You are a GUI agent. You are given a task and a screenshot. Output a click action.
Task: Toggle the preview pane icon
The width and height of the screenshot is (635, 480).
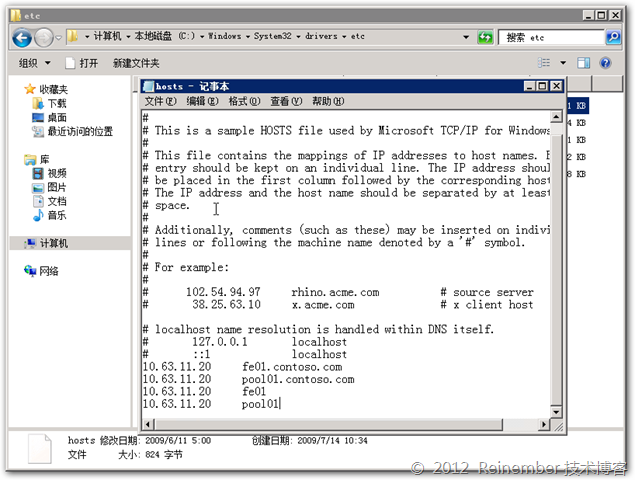point(584,63)
